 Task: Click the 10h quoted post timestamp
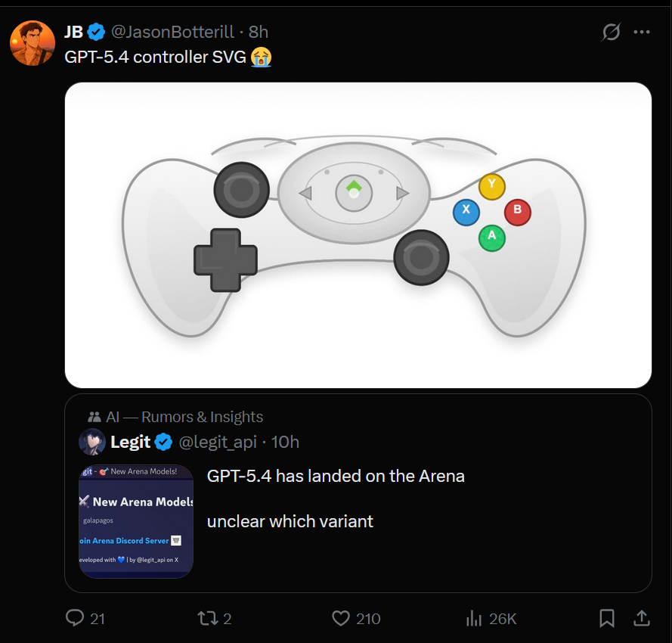285,442
